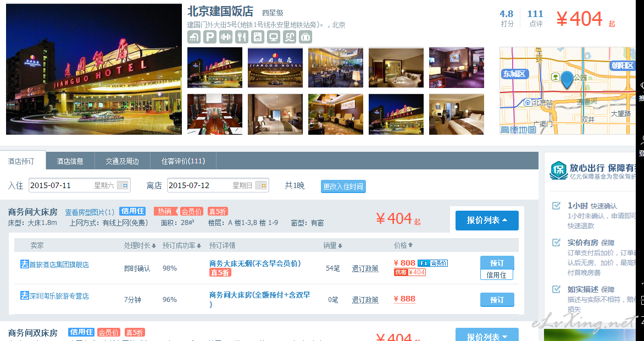Click the massage chair amenity icon
Image resolution: width=644 pixels, height=341 pixels.
pyautogui.click(x=290, y=37)
